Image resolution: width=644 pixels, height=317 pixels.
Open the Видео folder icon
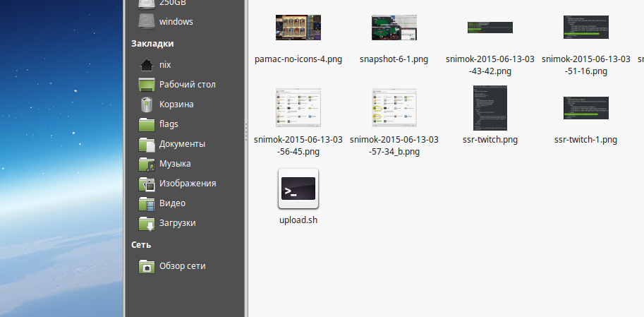pos(147,203)
